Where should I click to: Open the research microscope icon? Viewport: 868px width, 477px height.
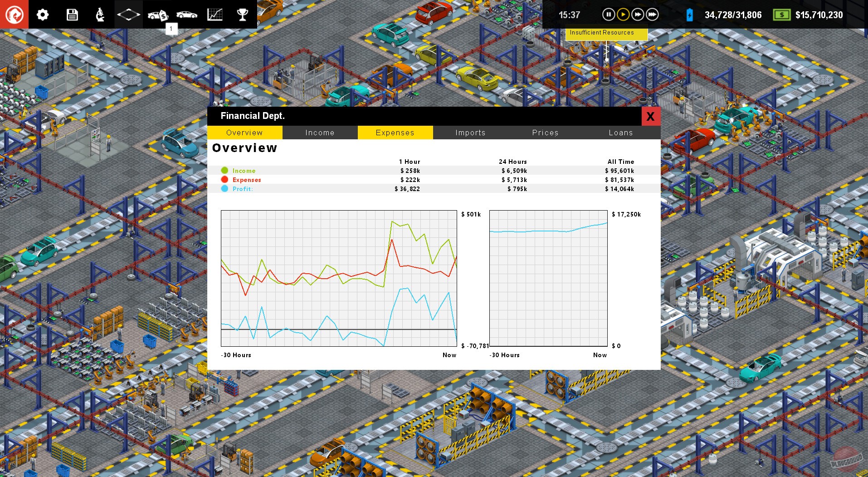click(100, 15)
